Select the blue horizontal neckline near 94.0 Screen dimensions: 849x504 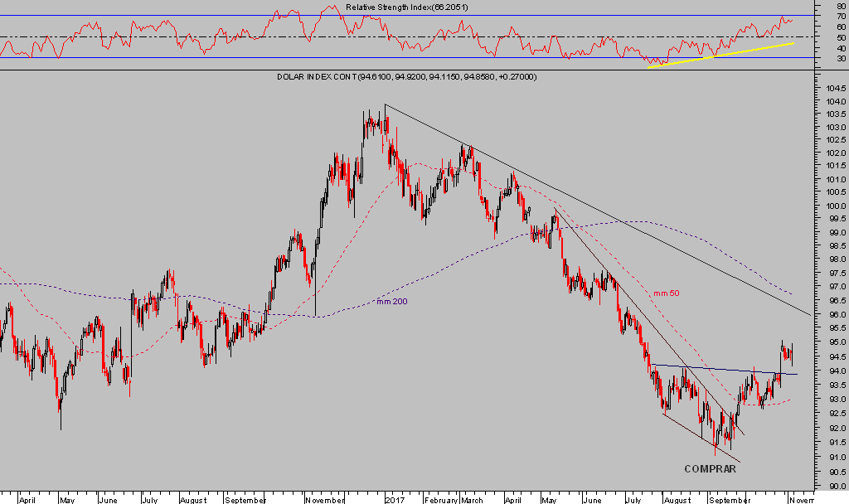coord(721,370)
